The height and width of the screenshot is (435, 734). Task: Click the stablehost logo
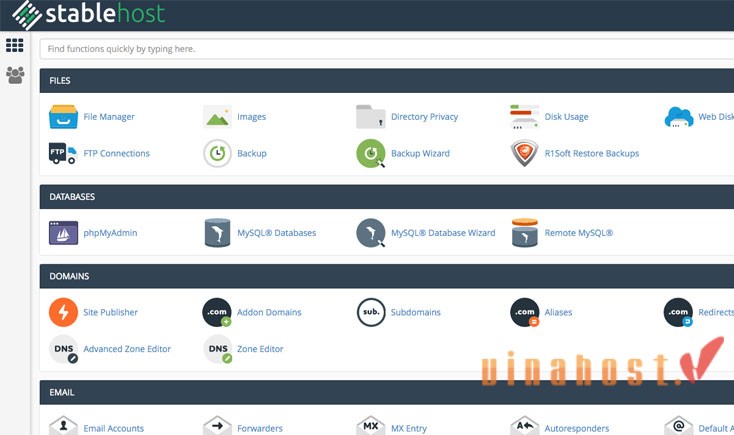click(88, 14)
